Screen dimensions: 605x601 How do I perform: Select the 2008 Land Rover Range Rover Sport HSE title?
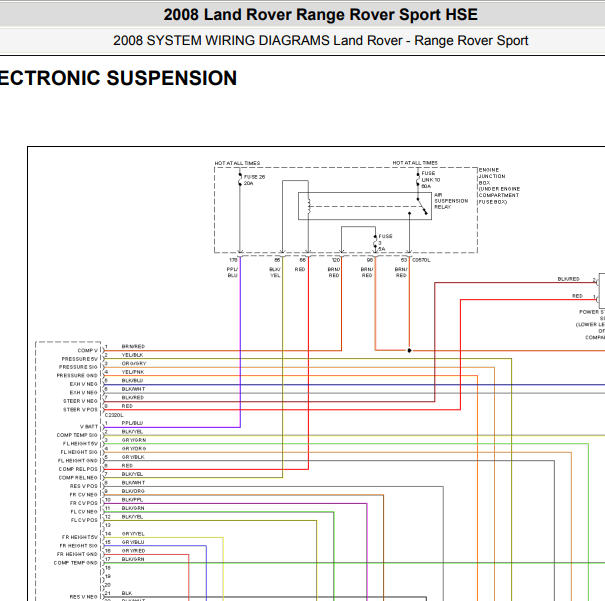pyautogui.click(x=320, y=15)
